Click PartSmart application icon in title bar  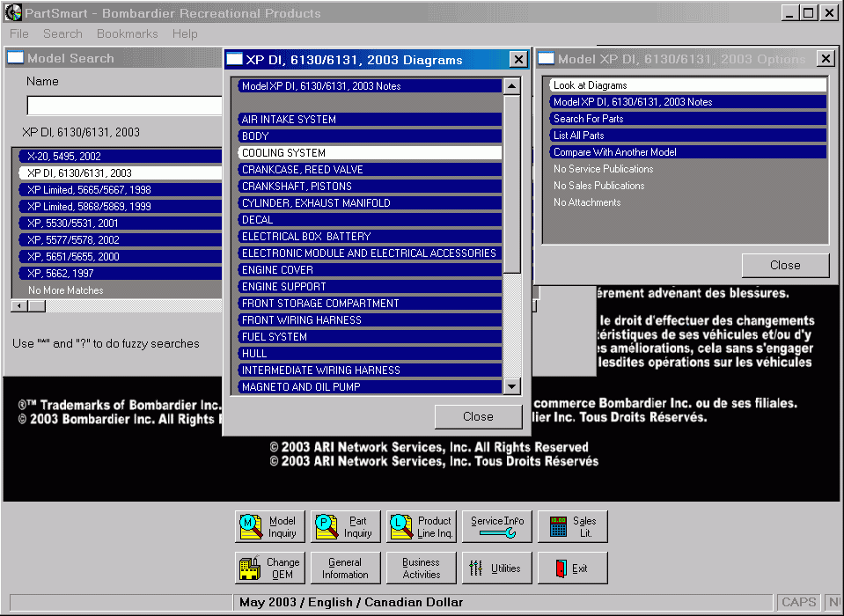pos(13,12)
